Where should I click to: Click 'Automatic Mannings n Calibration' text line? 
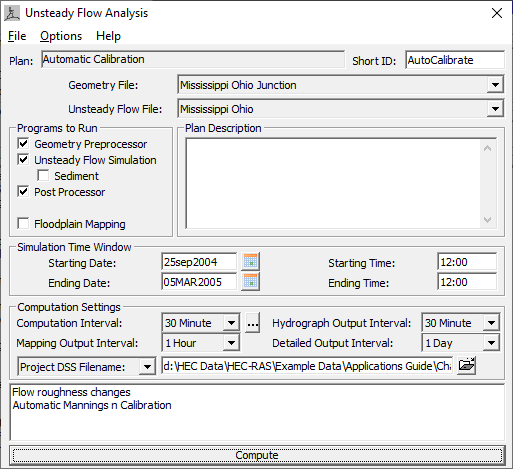coord(92,405)
